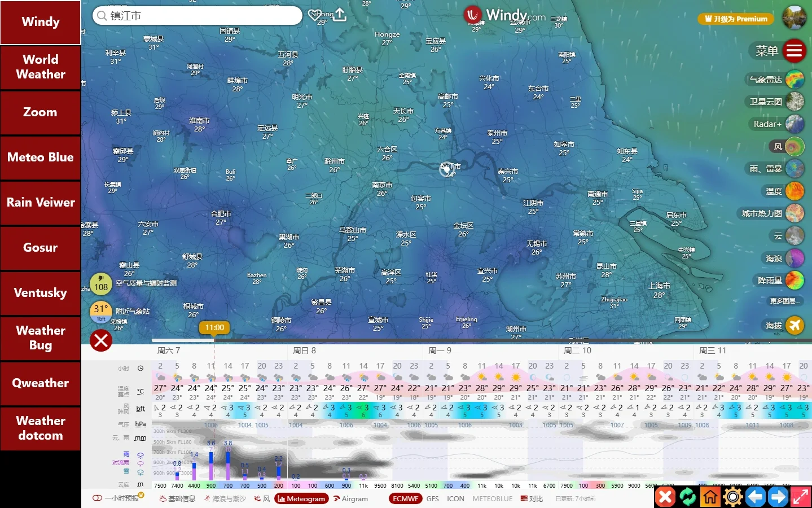This screenshot has width=812, height=508.
Task: Open 更多图层 more layers
Action: pyautogui.click(x=785, y=301)
